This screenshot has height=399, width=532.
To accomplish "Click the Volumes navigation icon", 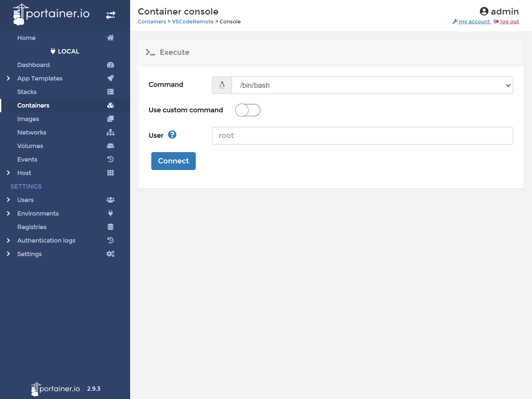I will 110,146.
